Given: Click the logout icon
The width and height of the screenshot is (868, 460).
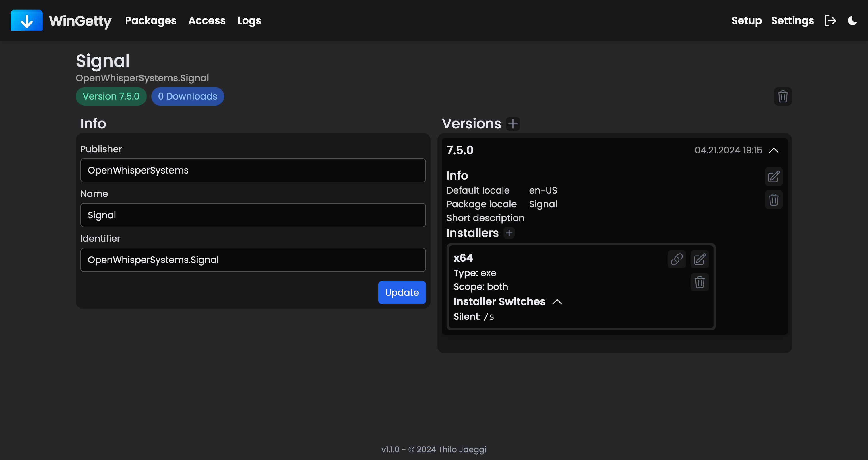Looking at the screenshot, I should pos(830,21).
